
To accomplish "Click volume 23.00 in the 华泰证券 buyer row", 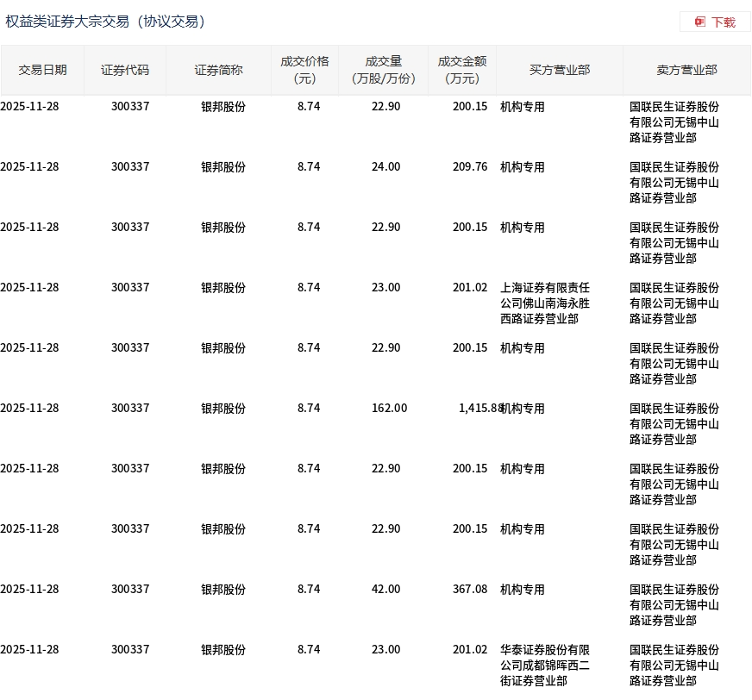I will pos(385,649).
